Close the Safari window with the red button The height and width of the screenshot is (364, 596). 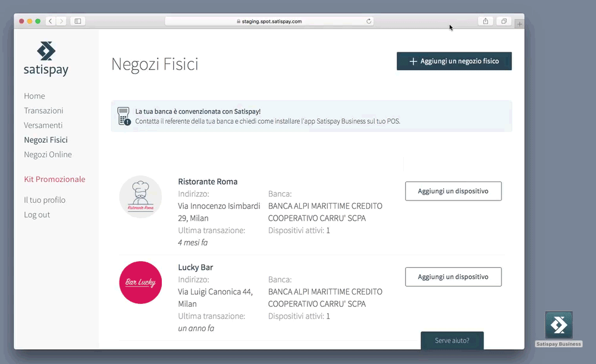tap(21, 21)
